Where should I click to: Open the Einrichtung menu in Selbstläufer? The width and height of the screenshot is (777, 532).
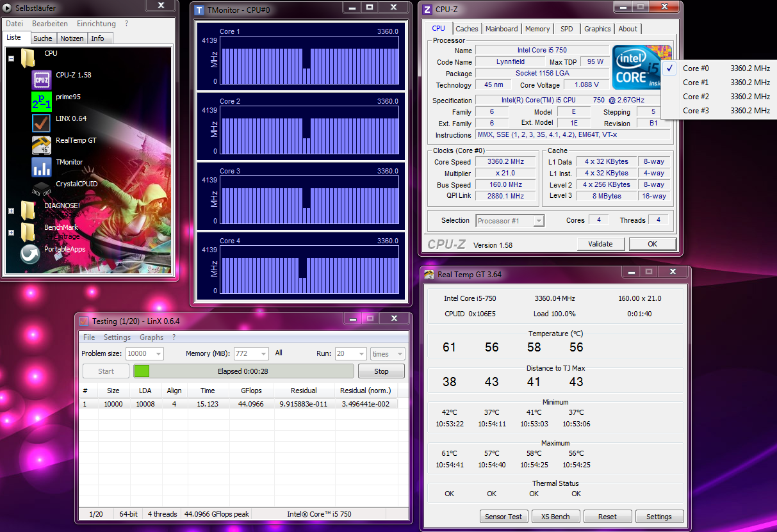point(96,24)
